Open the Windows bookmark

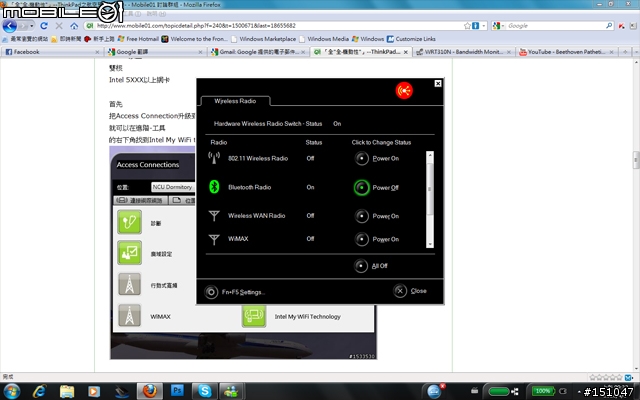click(368, 39)
